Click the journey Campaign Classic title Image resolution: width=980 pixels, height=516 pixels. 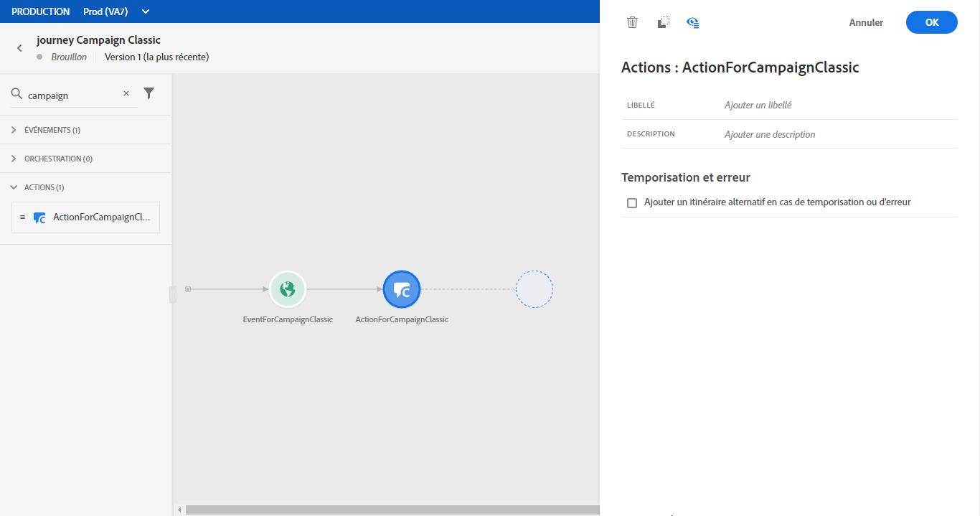pos(99,40)
